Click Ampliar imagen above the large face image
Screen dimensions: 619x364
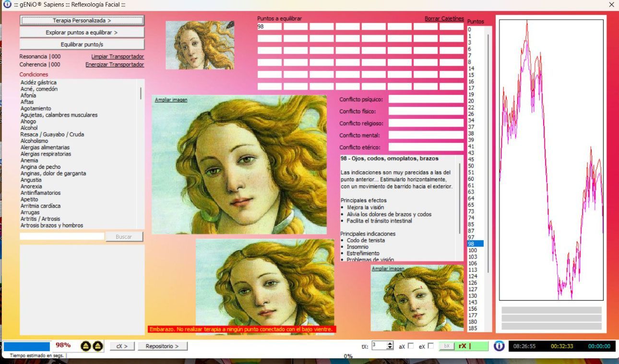pyautogui.click(x=171, y=100)
